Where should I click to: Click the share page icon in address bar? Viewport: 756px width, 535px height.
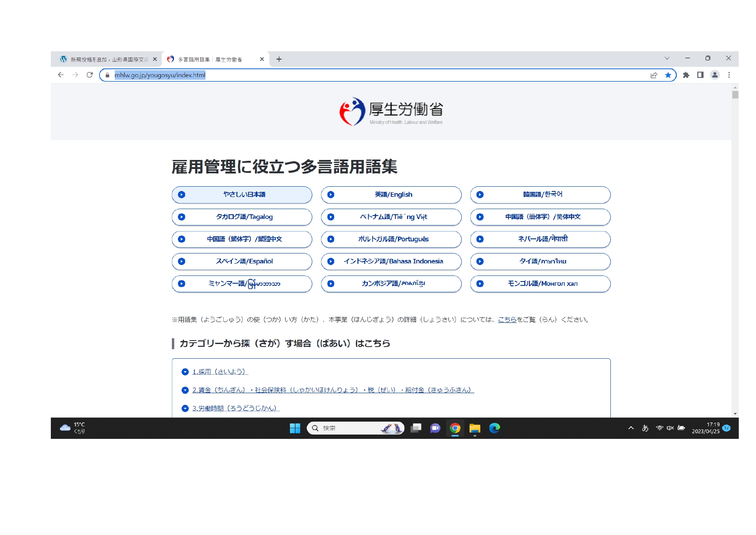654,75
